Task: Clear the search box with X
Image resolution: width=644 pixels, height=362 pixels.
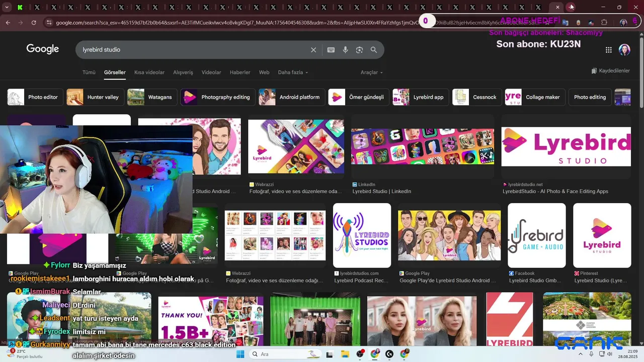Action: click(x=313, y=50)
